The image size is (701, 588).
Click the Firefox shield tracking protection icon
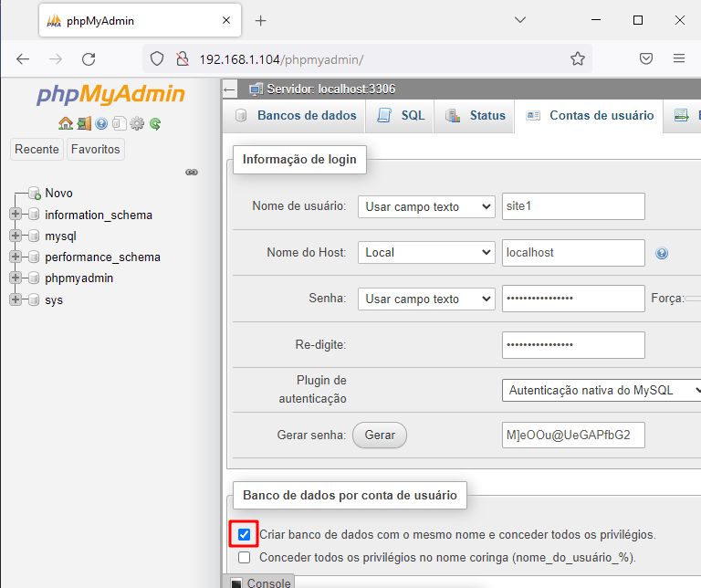tap(157, 58)
